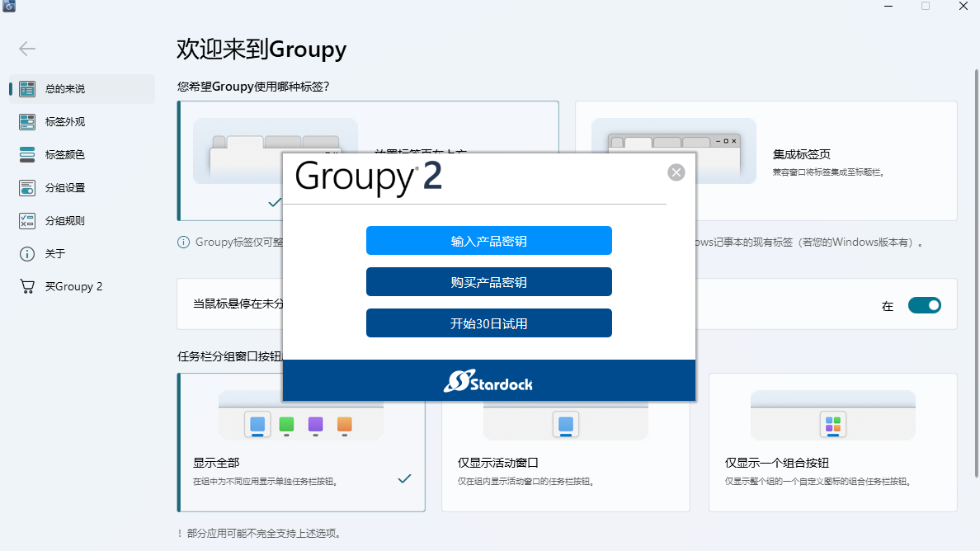Viewport: 980px width, 551px height.
Task: Open the 分组规则 section
Action: pos(26,220)
